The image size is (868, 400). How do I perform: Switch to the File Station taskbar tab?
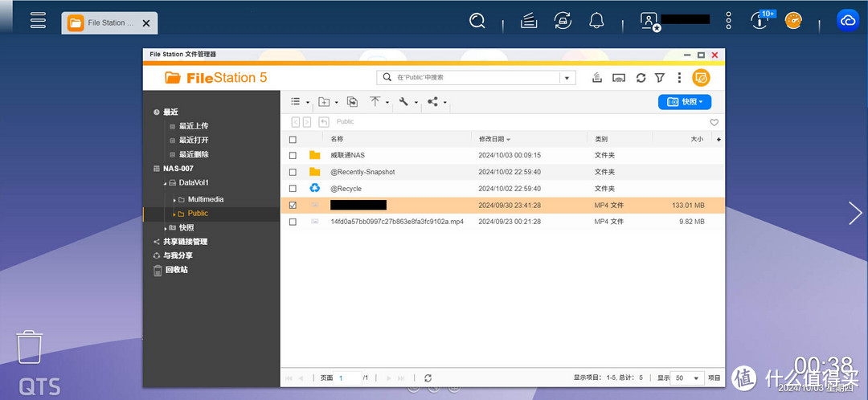(109, 23)
